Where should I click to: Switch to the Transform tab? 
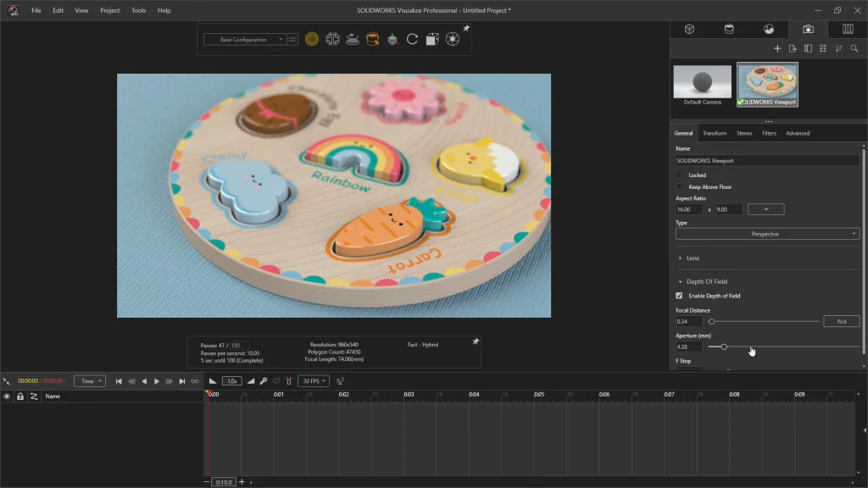pyautogui.click(x=714, y=133)
